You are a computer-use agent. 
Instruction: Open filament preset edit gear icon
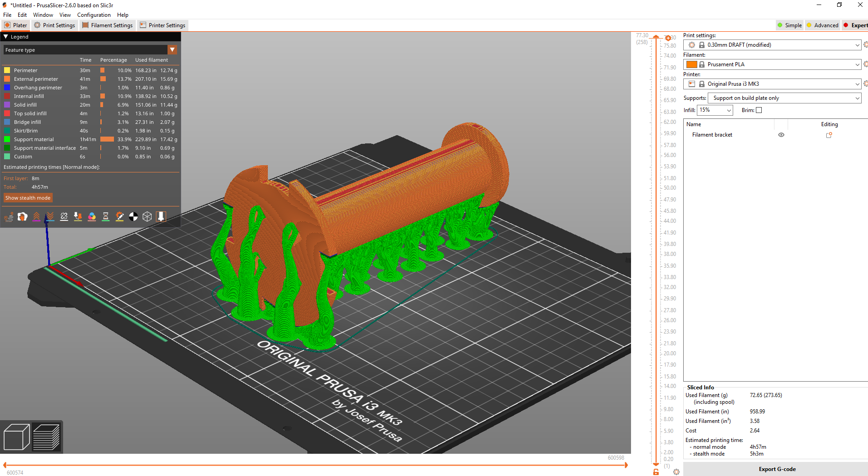coord(866,64)
